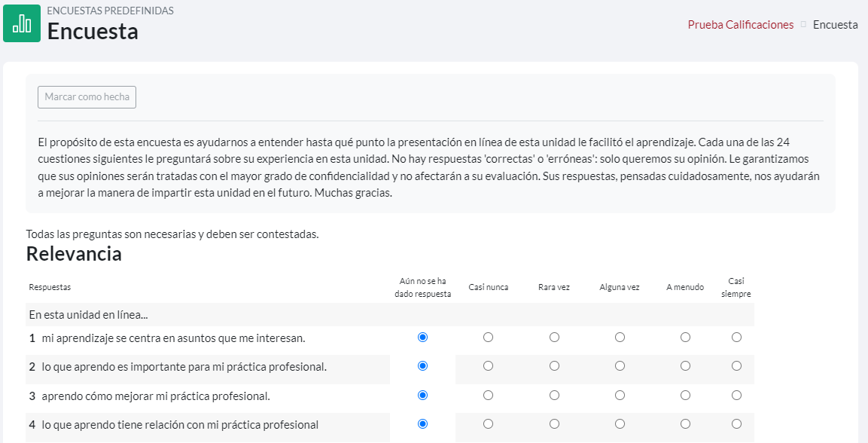868x443 pixels.
Task: Choose 'Rara vez' for question 3
Action: tap(554, 395)
